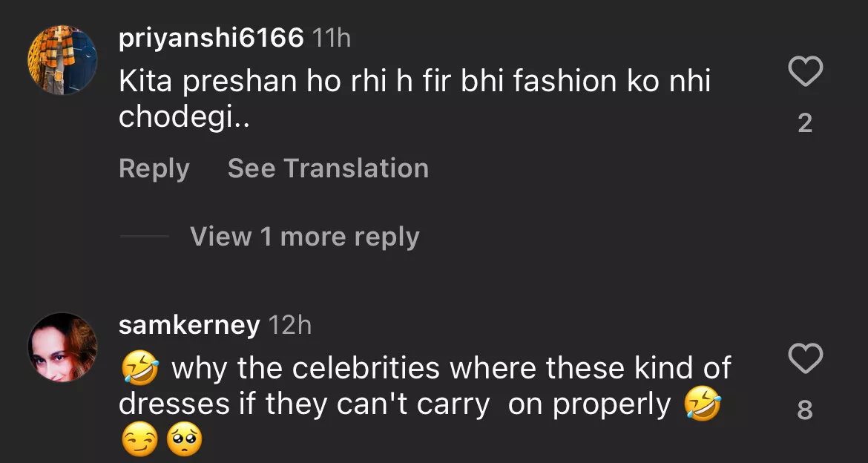Like priyanshi6166's comment with the heart
The width and height of the screenshot is (868, 463).
point(804,73)
